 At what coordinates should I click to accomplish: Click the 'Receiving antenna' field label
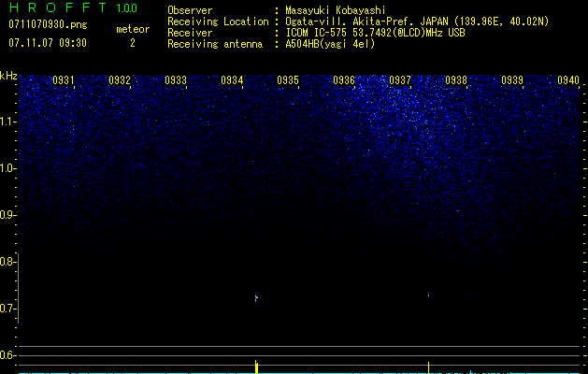215,44
